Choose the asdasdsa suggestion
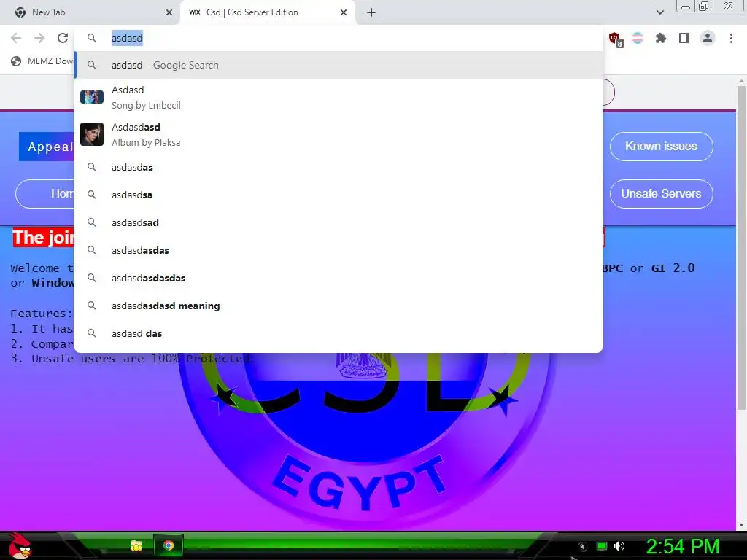 coord(338,195)
